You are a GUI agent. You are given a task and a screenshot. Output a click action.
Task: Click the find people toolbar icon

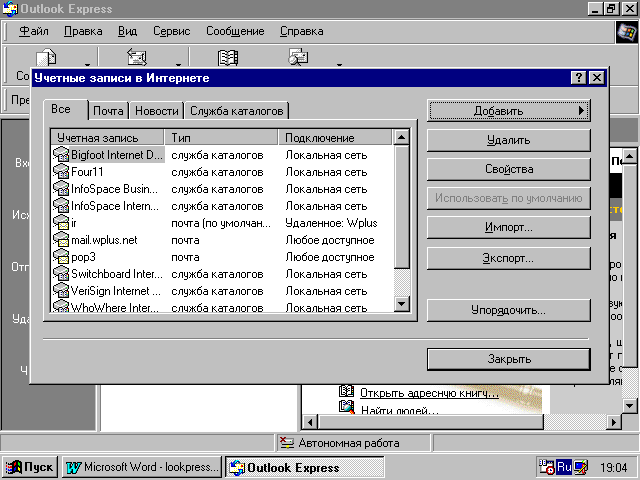pyautogui.click(x=298, y=57)
